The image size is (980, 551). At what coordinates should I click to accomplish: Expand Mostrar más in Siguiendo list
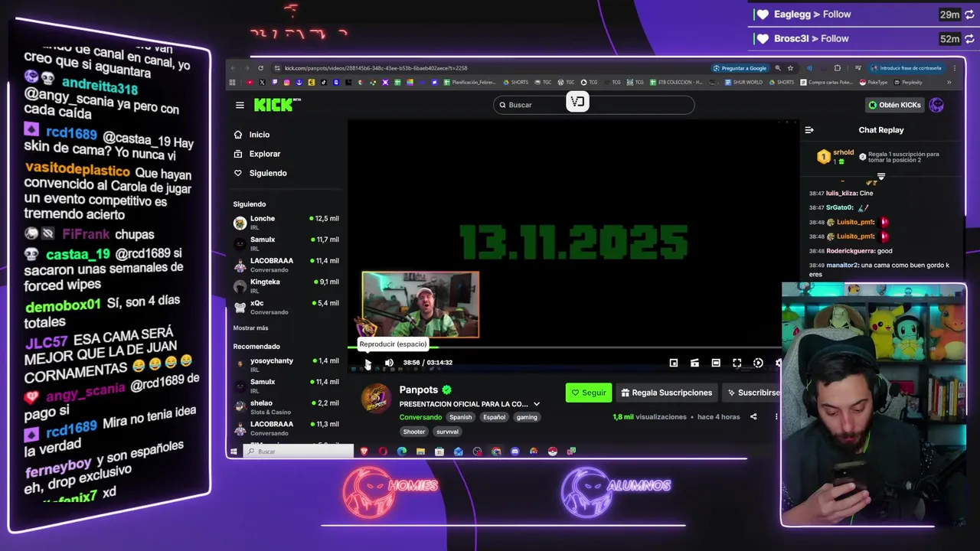(250, 328)
